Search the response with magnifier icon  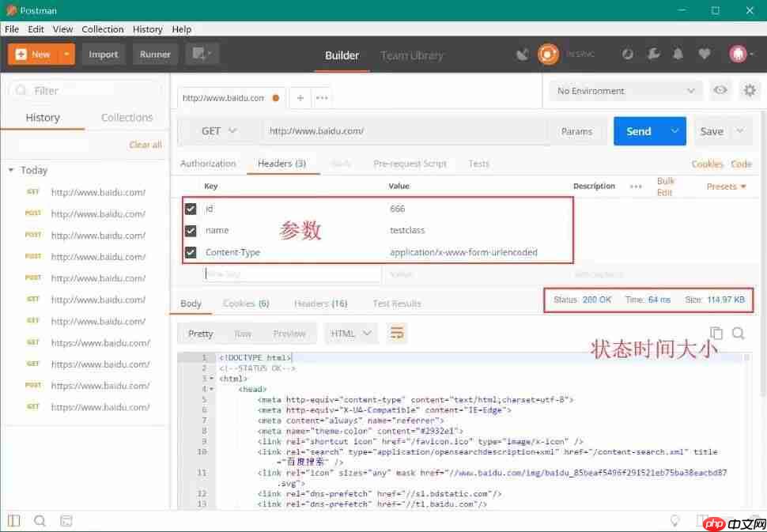[x=739, y=334]
